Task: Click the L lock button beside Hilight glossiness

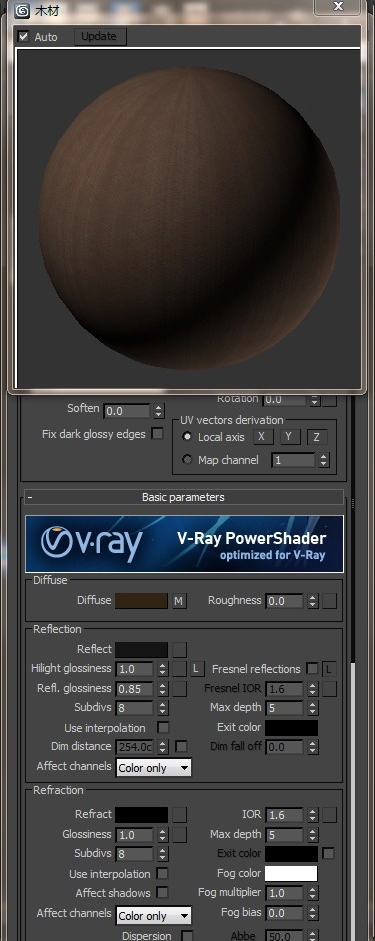Action: [x=197, y=669]
